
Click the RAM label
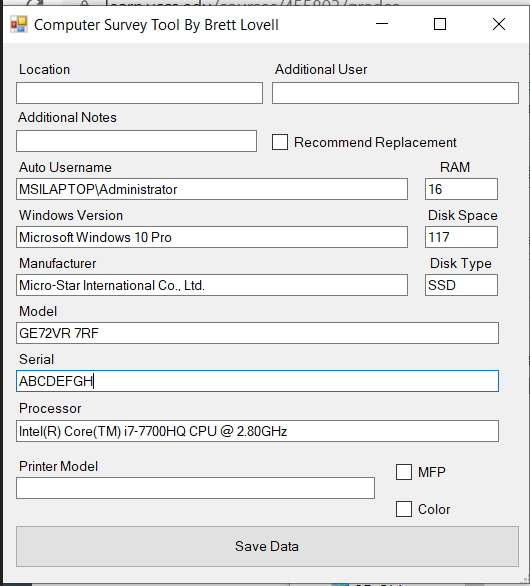(455, 167)
